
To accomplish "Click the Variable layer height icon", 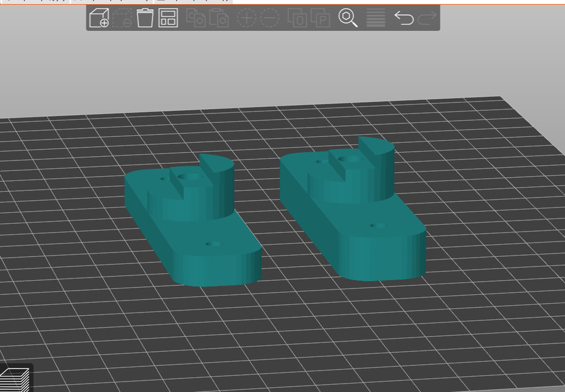I will [376, 18].
